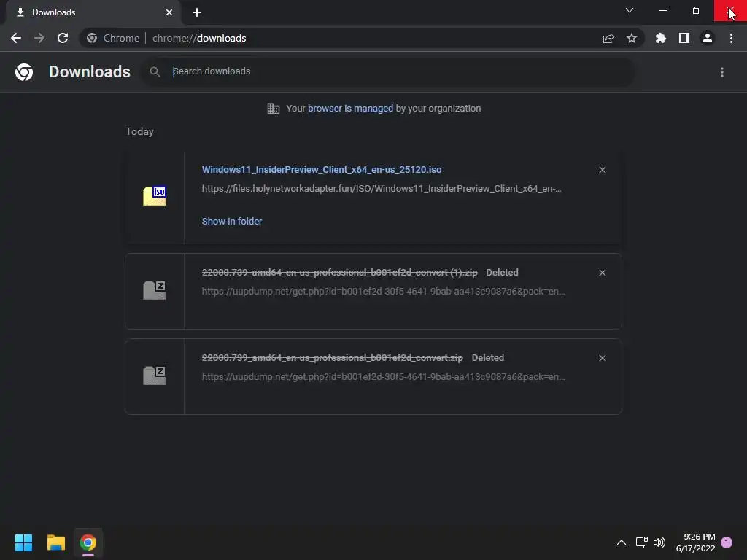The width and height of the screenshot is (747, 560).
Task: Click the Chrome taskbar icon
Action: click(88, 542)
